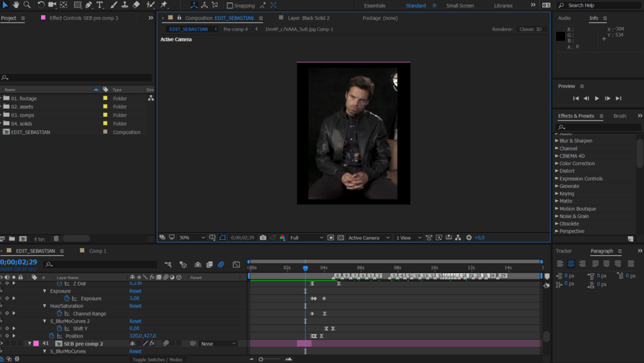
Task: Enable the Snapping checkbox
Action: point(229,5)
